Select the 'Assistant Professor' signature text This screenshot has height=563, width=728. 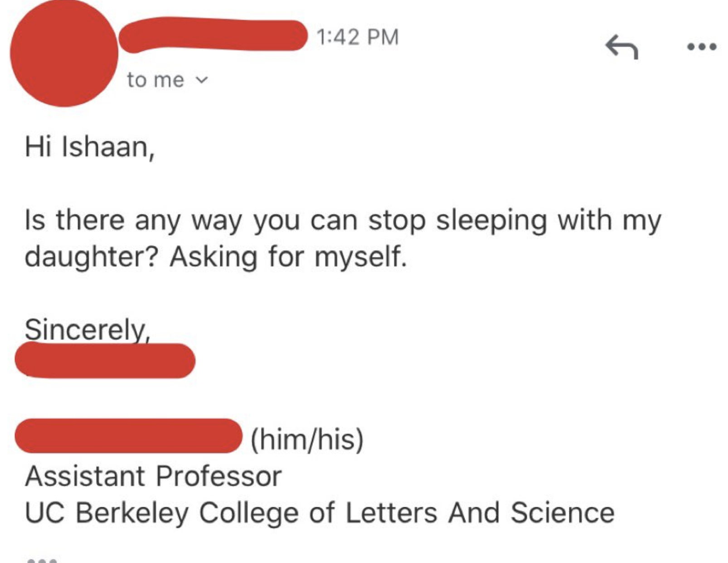tap(153, 475)
